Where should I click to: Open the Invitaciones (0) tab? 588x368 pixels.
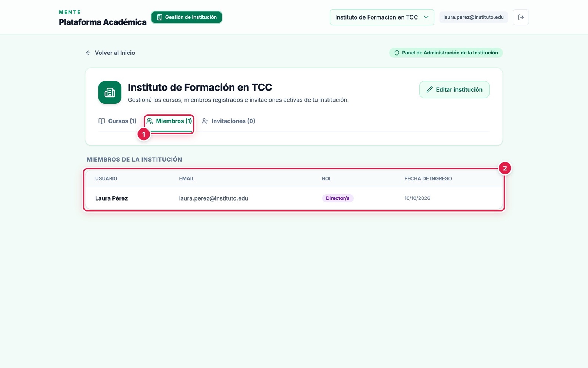229,121
